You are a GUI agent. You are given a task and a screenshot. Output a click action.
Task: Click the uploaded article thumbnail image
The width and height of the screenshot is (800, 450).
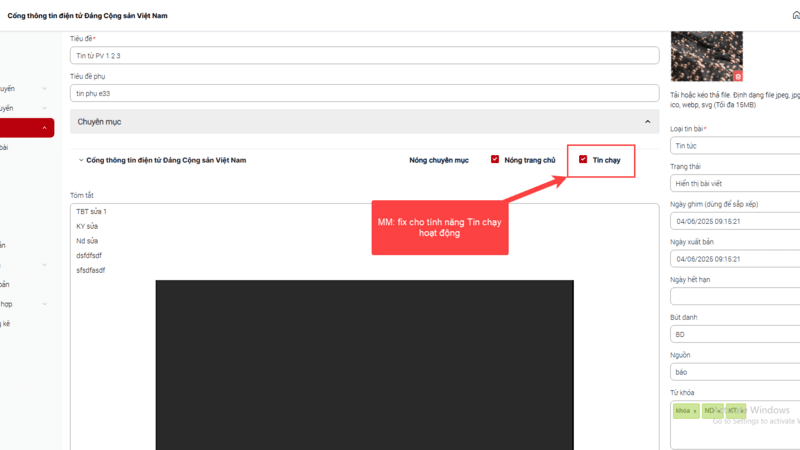point(706,56)
